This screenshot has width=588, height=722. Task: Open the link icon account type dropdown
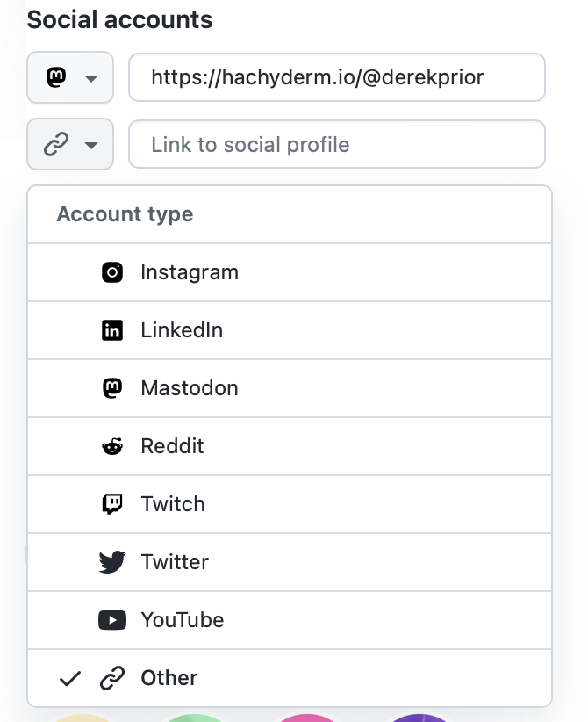point(70,144)
